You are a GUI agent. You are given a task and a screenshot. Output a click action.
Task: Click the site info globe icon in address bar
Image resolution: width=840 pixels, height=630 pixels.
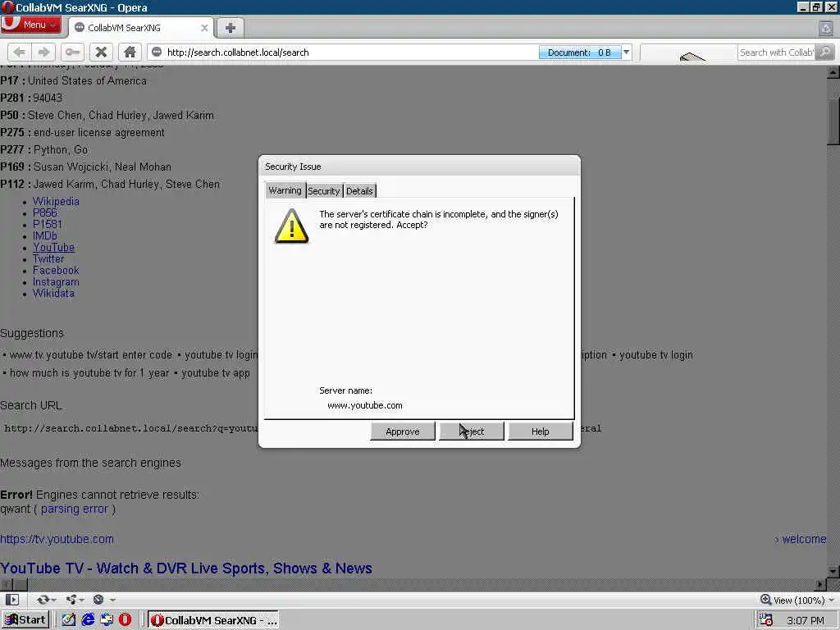click(x=157, y=52)
